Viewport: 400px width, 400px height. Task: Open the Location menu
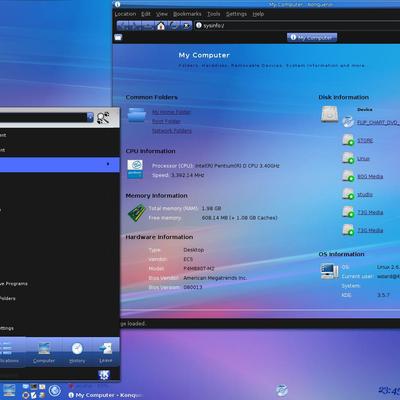point(125,14)
